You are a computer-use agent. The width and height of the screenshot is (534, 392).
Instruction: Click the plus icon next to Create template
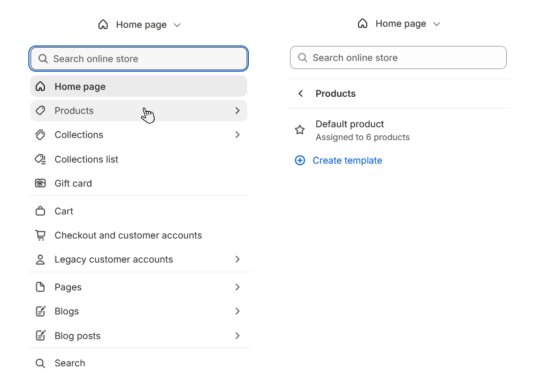click(x=300, y=160)
